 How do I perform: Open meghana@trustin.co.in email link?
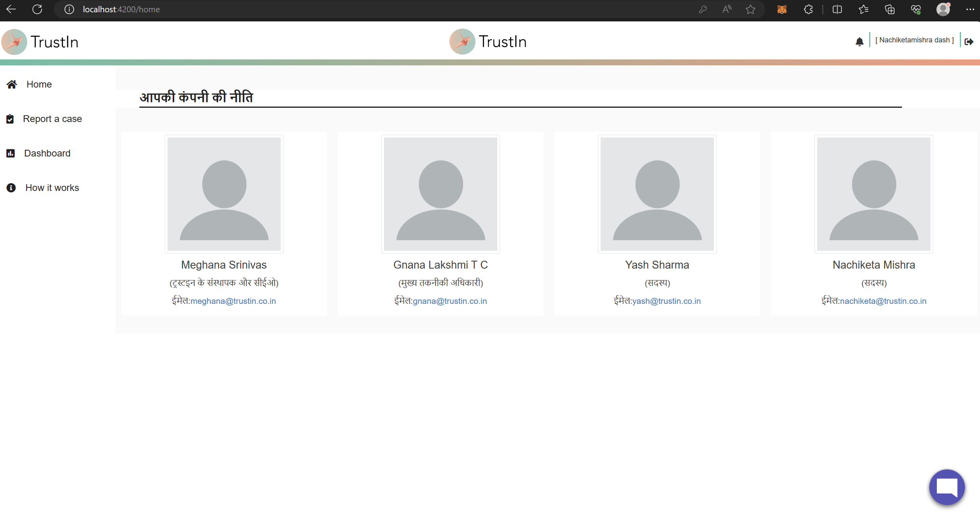[233, 301]
